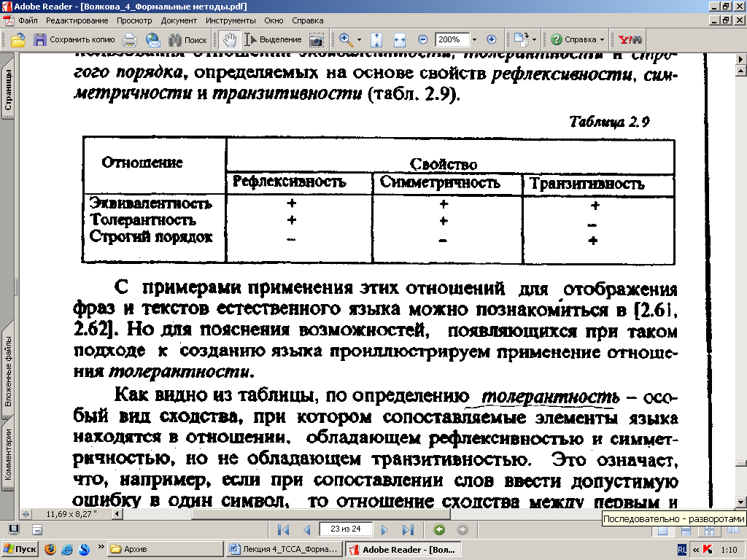
Task: Open the Просмотр menu
Action: (x=134, y=20)
